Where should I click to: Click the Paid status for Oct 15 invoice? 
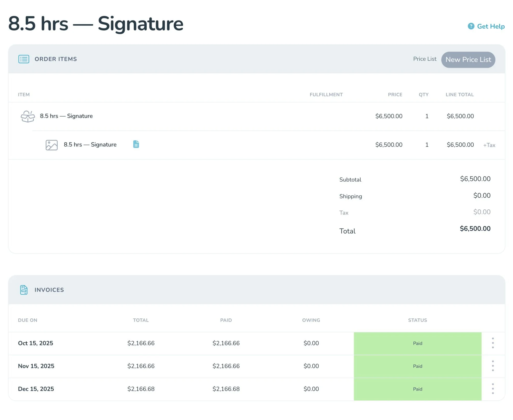pyautogui.click(x=417, y=343)
